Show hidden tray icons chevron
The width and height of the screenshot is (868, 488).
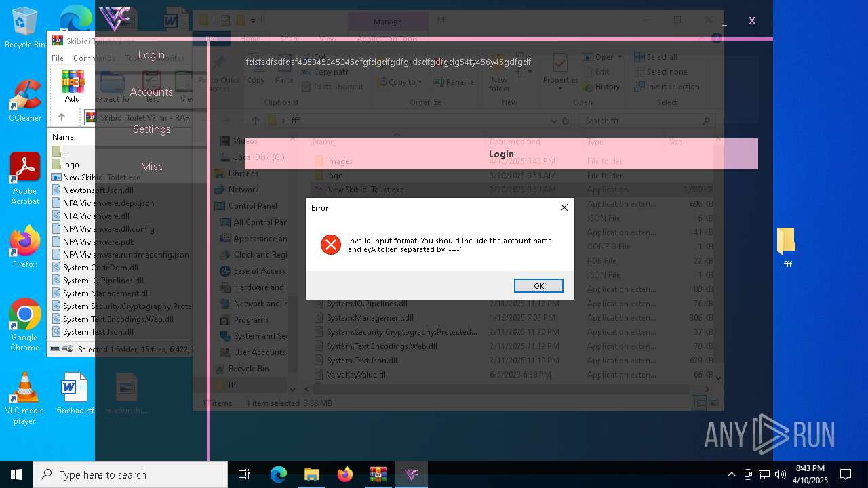731,474
